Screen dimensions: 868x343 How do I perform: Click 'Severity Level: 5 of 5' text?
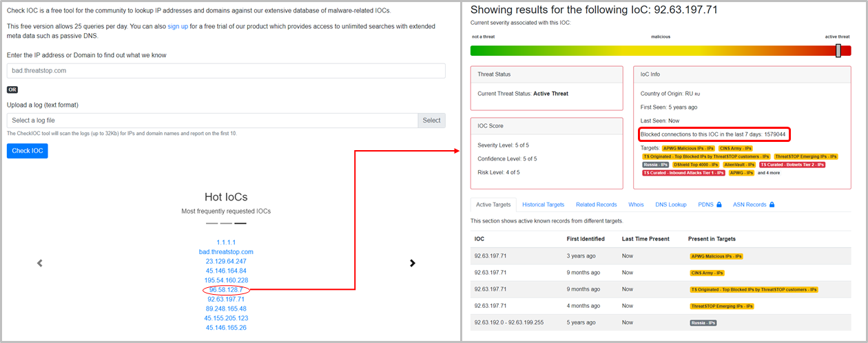click(x=504, y=145)
